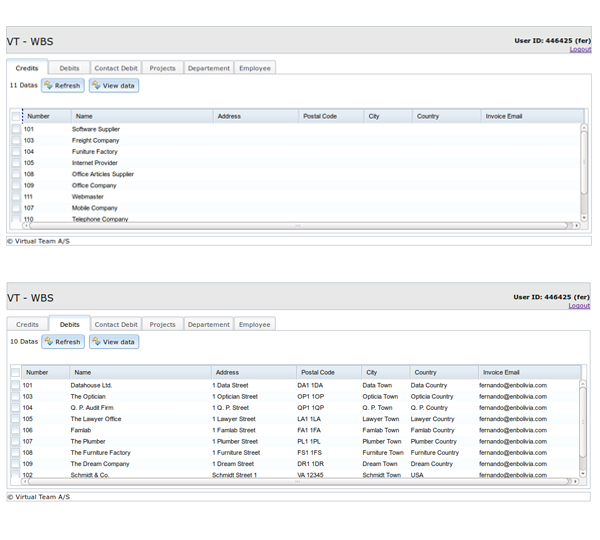Click Refresh icon in Debits panel
This screenshot has height=540, width=600.
(x=49, y=341)
